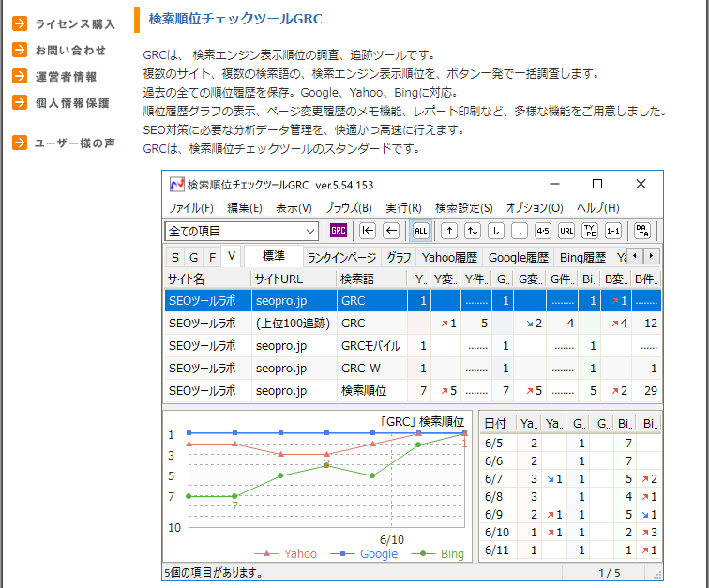Click the up/down arrows toolbar icon

(x=473, y=231)
